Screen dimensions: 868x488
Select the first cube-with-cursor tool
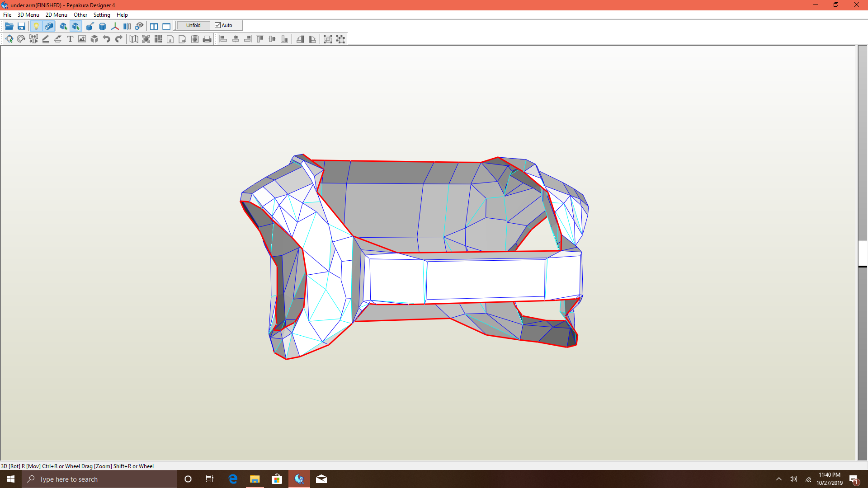(x=63, y=26)
